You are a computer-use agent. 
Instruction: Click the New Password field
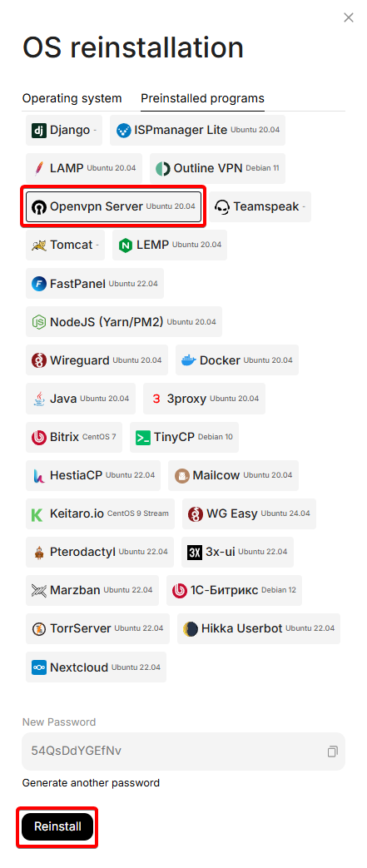tap(183, 751)
